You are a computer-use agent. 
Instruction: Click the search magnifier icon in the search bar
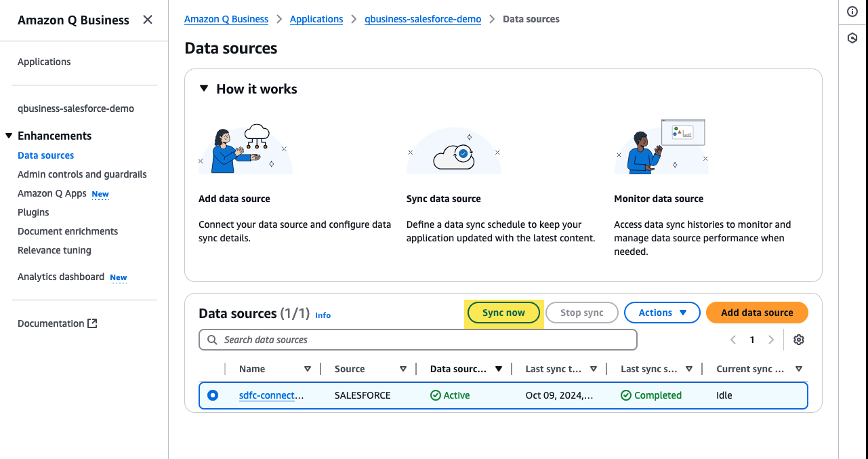[x=211, y=339]
